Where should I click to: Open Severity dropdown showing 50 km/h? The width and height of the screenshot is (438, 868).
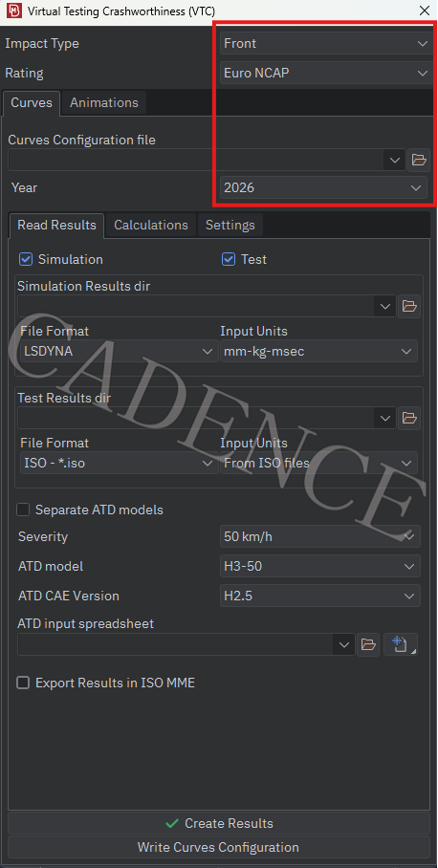(x=320, y=536)
